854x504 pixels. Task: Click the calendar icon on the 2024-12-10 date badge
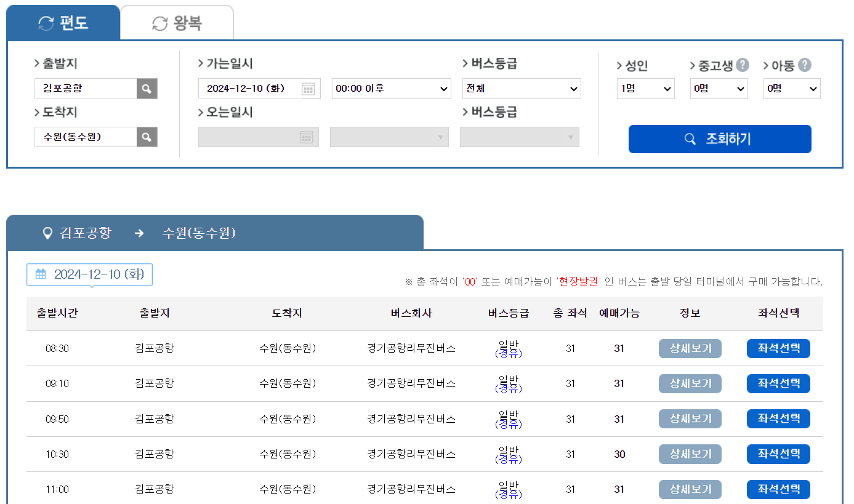[x=41, y=274]
